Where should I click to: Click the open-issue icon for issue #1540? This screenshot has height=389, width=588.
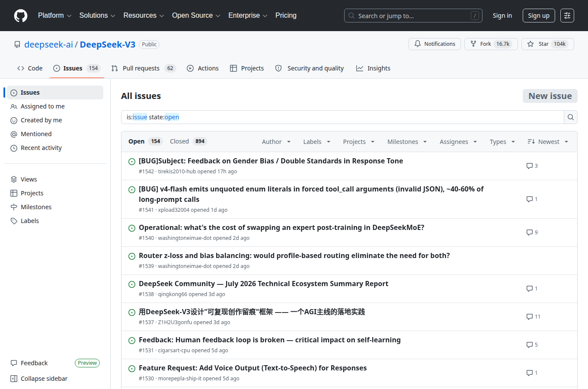[132, 228]
